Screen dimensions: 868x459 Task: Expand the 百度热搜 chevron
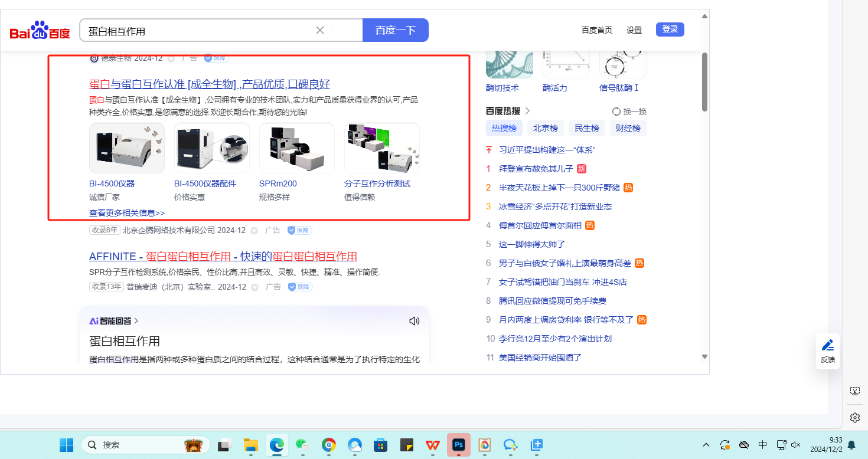tap(527, 111)
